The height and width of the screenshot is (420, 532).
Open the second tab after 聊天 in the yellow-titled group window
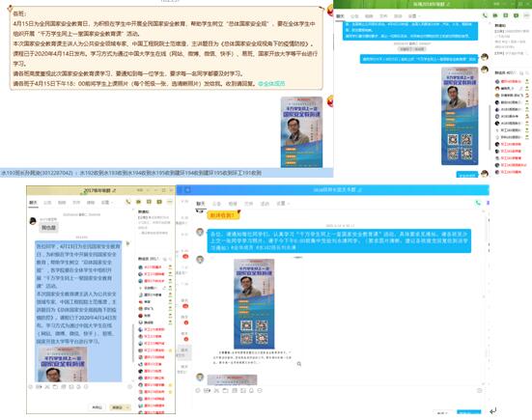(x=62, y=202)
